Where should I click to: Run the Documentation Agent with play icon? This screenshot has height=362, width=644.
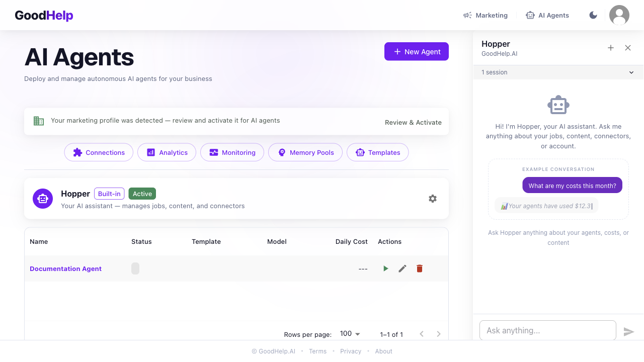[x=385, y=268]
